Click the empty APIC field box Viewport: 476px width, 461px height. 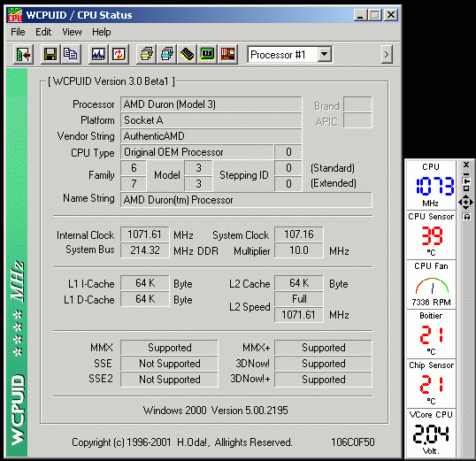click(357, 120)
